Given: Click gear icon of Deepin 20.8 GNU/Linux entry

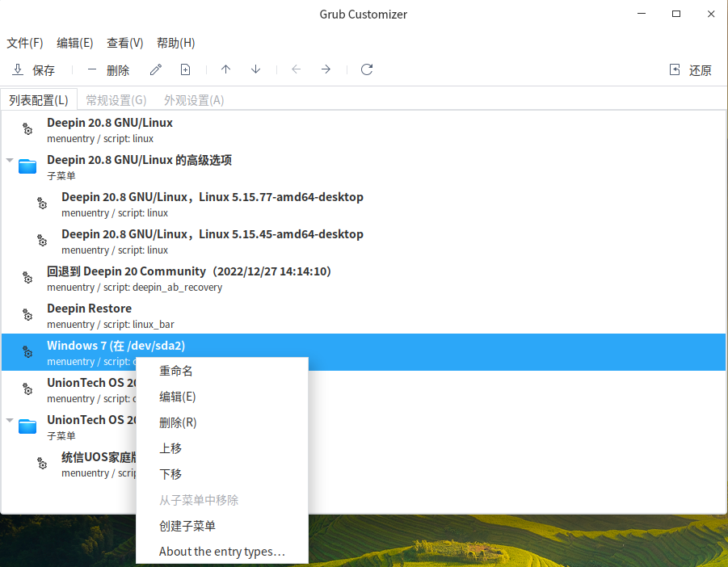Looking at the screenshot, I should point(27,129).
